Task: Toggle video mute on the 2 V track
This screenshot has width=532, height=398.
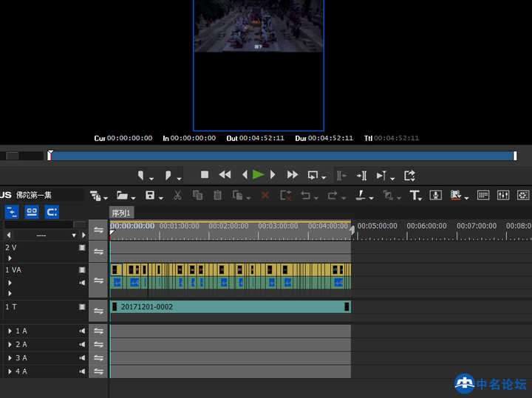Action: [x=83, y=248]
